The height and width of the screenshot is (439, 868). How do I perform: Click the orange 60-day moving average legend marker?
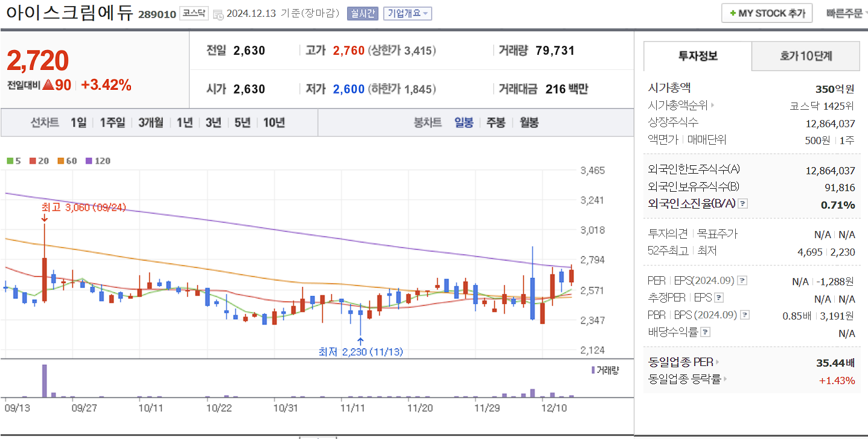tap(61, 161)
